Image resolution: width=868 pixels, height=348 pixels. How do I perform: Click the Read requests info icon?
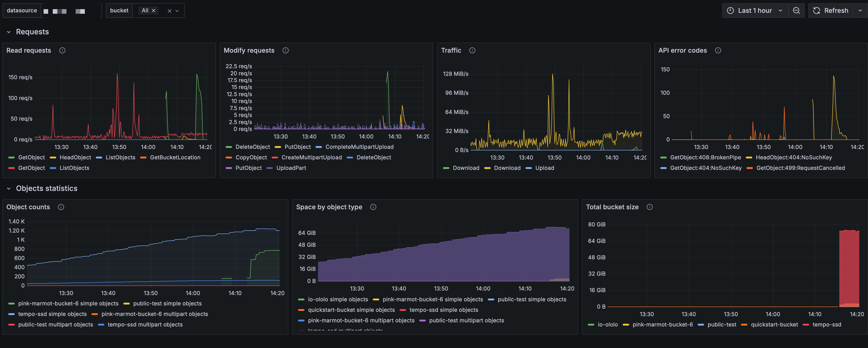(62, 51)
